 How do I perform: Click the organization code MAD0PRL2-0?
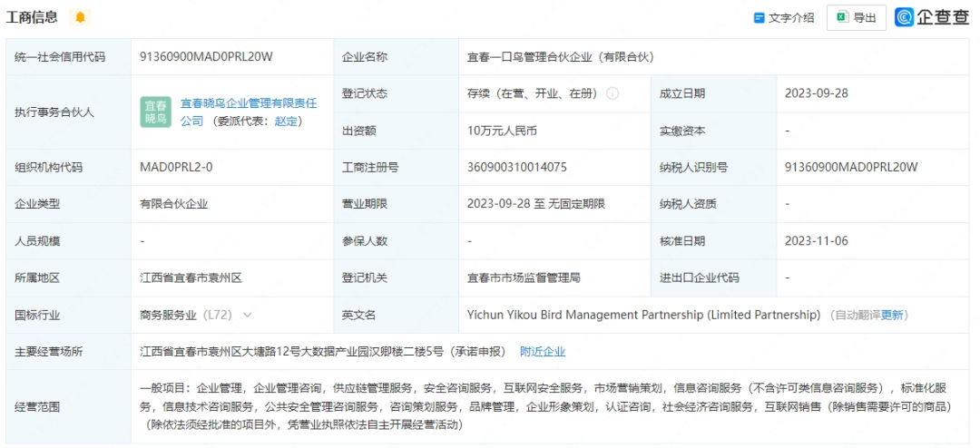pos(176,167)
